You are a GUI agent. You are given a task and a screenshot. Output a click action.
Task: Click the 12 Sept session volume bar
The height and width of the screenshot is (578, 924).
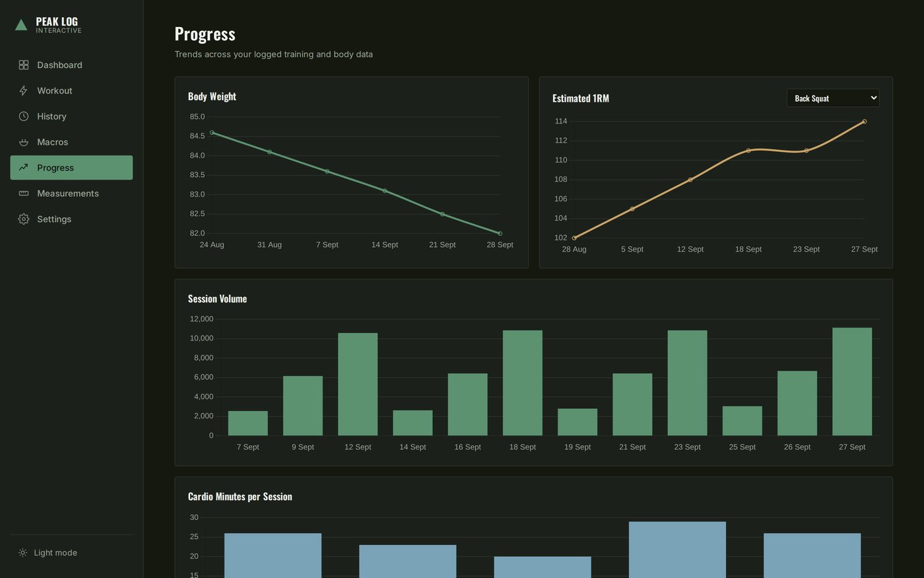(x=358, y=384)
